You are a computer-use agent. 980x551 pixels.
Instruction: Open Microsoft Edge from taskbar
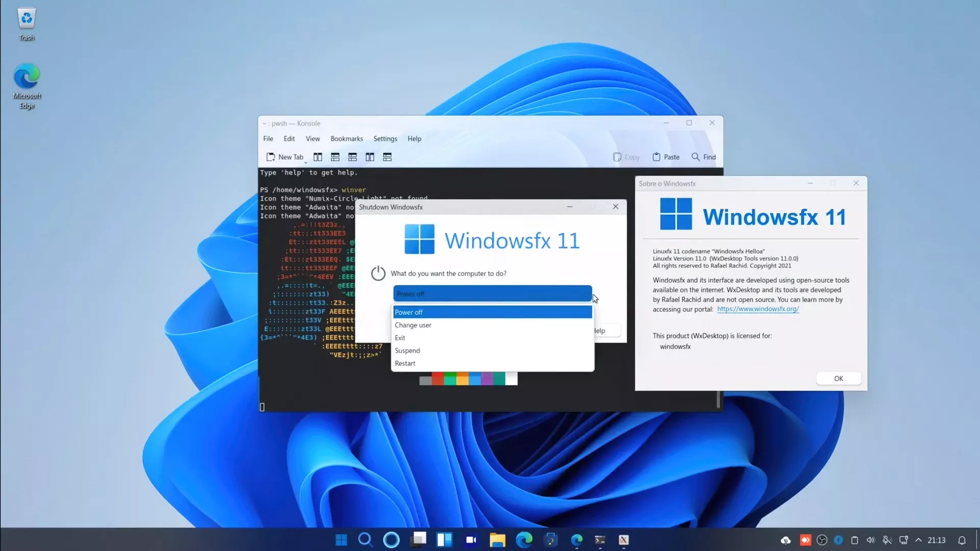point(524,539)
